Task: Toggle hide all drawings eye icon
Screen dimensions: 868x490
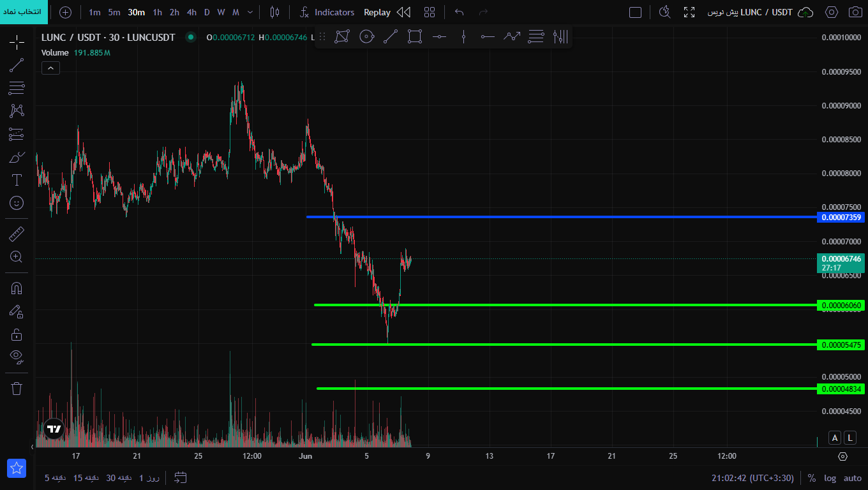Action: tap(17, 356)
